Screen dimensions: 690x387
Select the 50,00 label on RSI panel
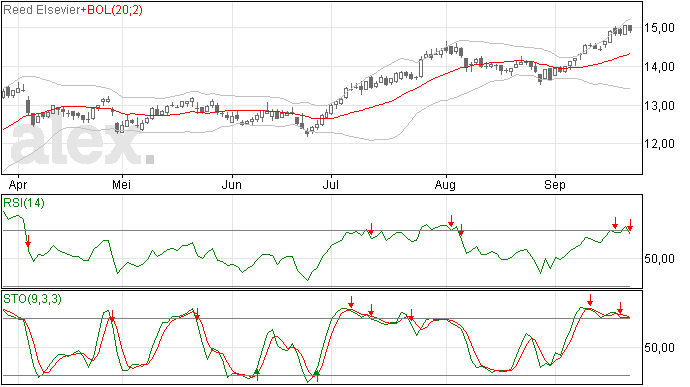[x=659, y=258]
